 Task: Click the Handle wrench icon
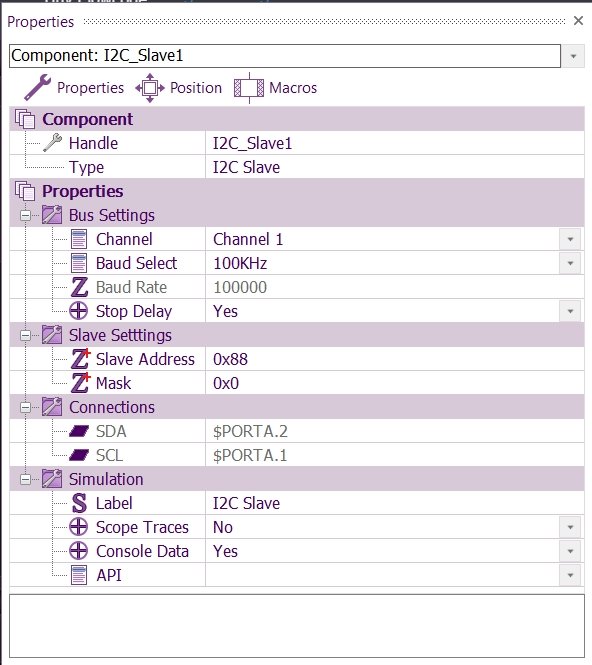click(x=53, y=143)
